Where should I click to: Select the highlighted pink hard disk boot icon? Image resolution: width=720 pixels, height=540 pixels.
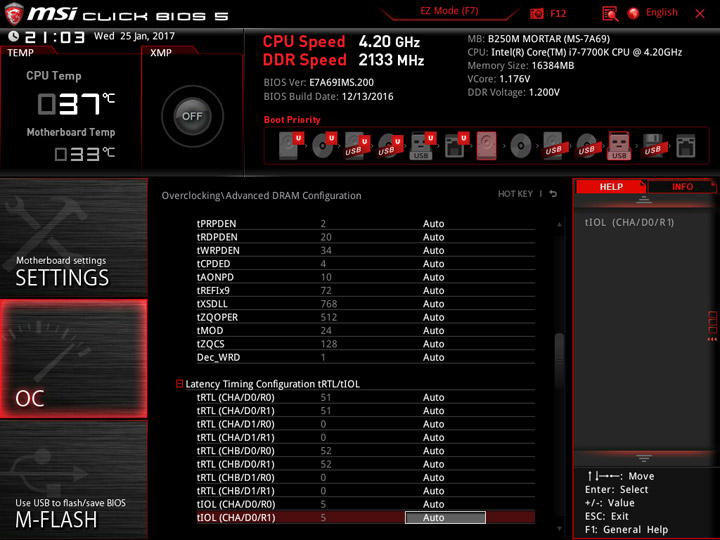[x=486, y=146]
